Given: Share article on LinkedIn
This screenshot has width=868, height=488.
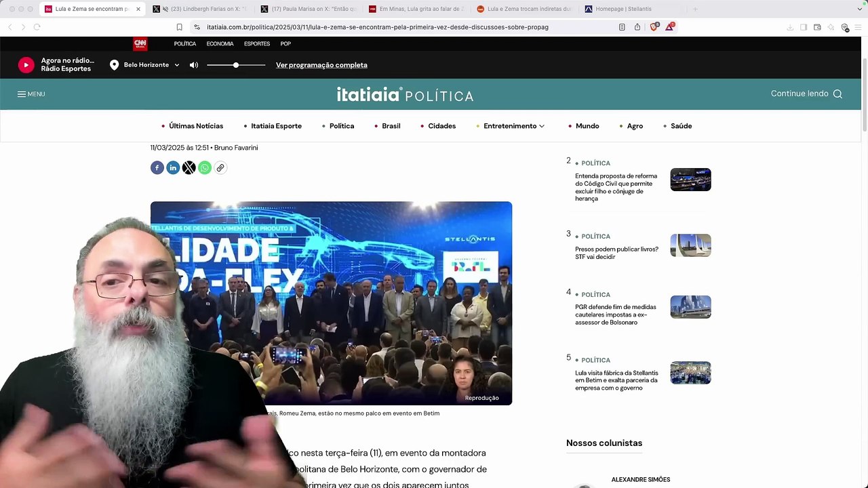Looking at the screenshot, I should tap(173, 167).
